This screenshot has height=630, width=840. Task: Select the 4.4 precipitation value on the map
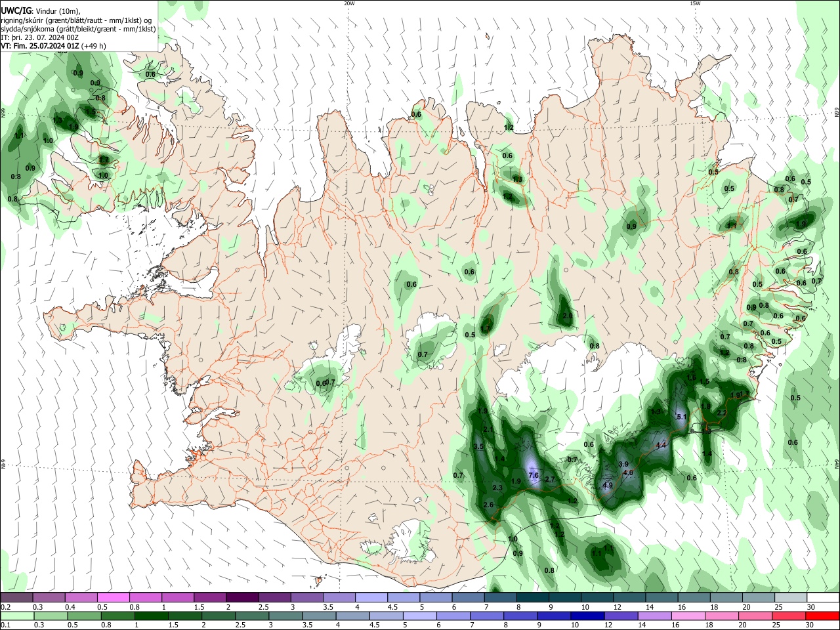tap(661, 445)
